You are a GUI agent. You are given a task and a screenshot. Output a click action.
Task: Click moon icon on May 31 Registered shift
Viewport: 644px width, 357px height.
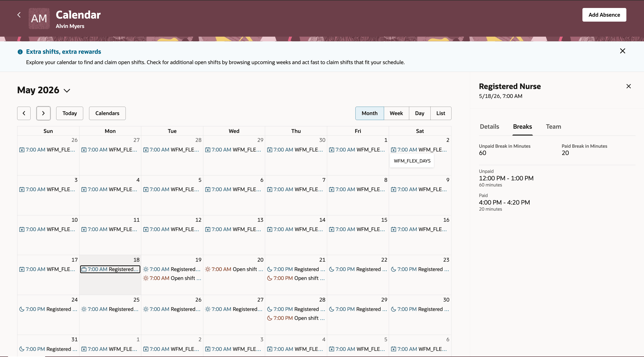22,349
